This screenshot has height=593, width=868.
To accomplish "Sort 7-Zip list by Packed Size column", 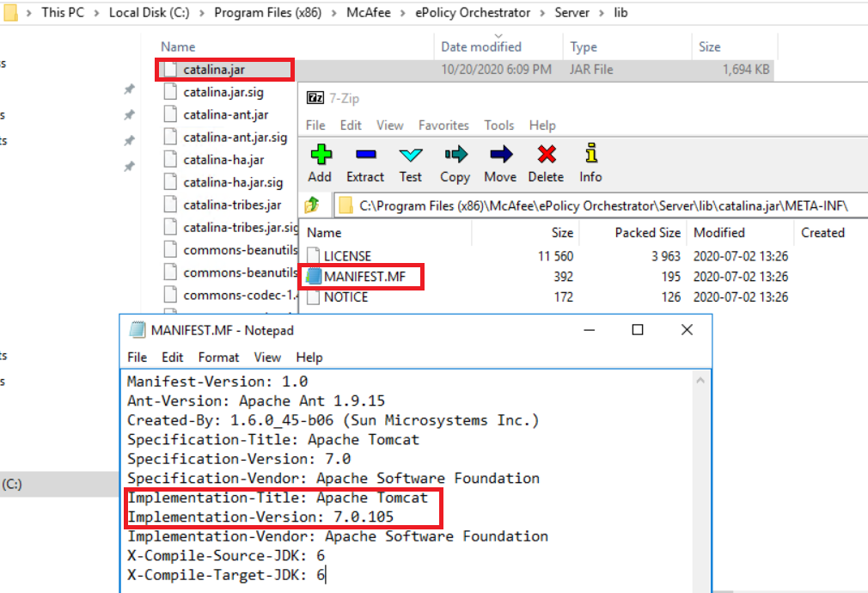I will (x=647, y=233).
